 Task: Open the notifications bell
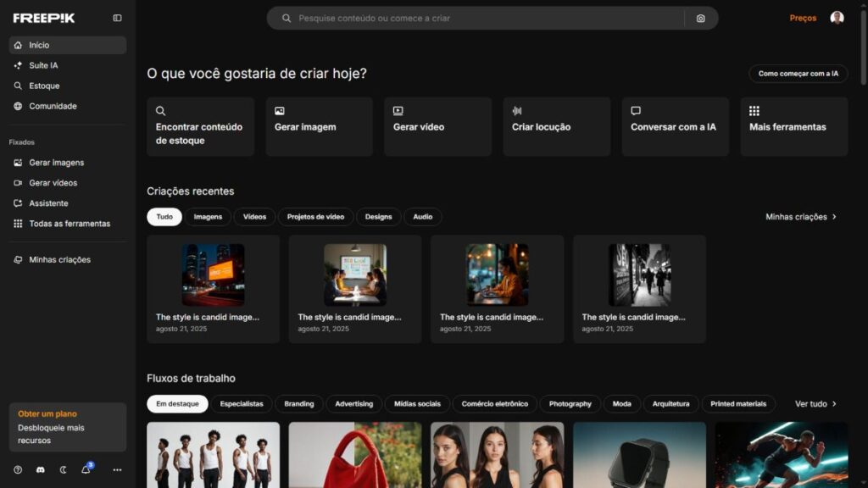click(x=86, y=469)
